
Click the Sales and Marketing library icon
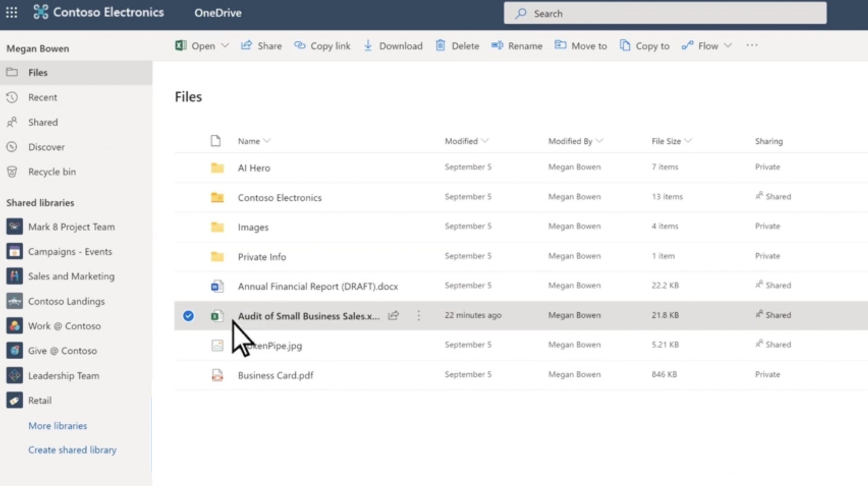[x=14, y=276]
